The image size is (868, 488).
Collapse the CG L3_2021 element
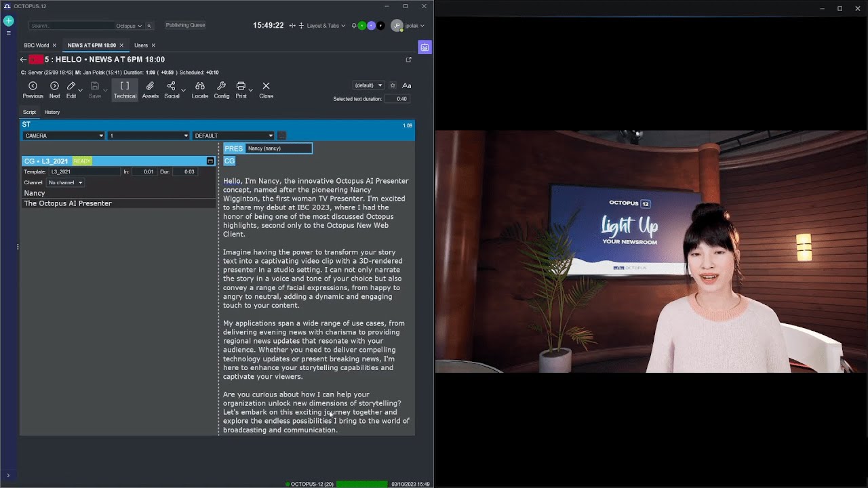(210, 161)
